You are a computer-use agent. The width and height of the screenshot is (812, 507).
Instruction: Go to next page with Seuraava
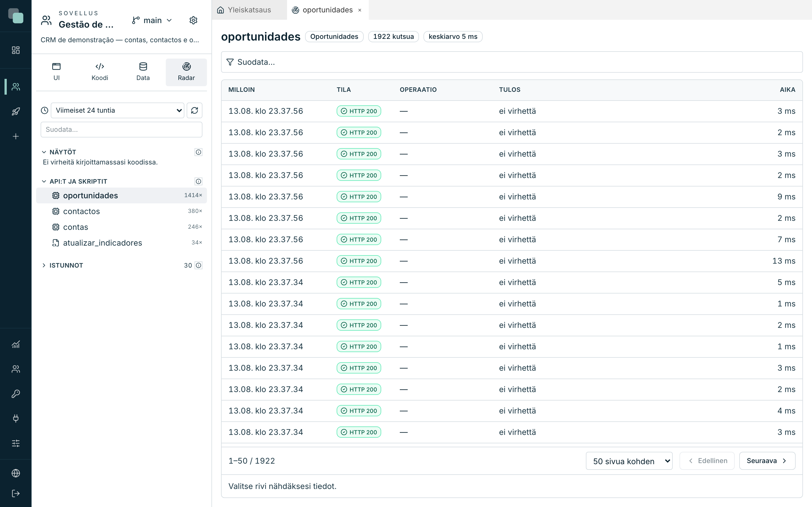pyautogui.click(x=767, y=461)
